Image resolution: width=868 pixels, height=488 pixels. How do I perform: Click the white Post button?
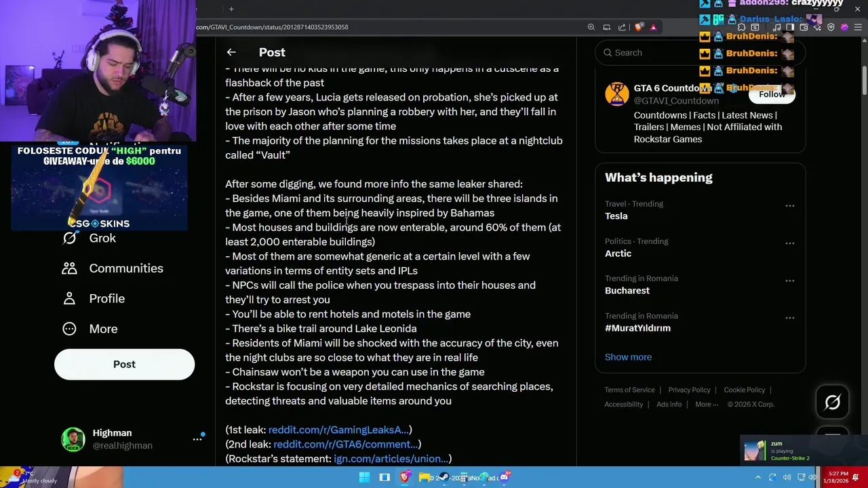point(124,364)
